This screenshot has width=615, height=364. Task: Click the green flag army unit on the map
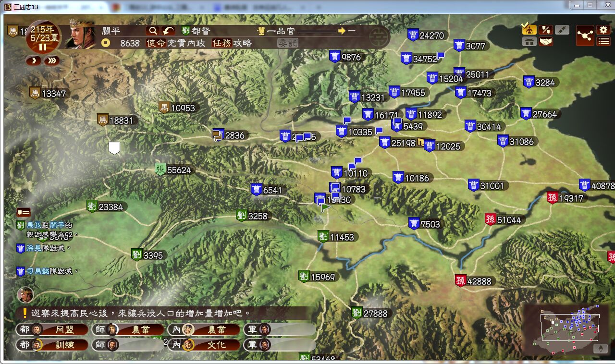tap(326, 208)
